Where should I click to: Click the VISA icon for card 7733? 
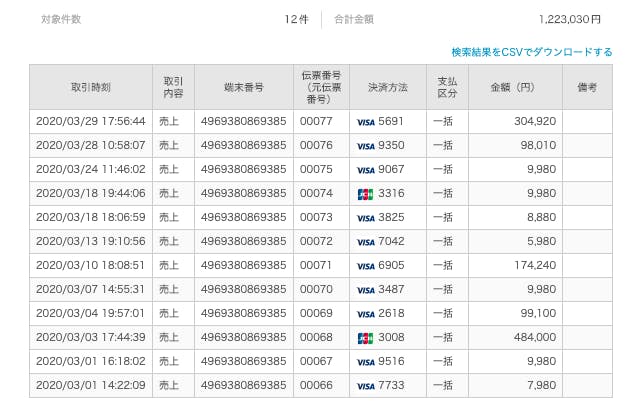click(x=365, y=386)
